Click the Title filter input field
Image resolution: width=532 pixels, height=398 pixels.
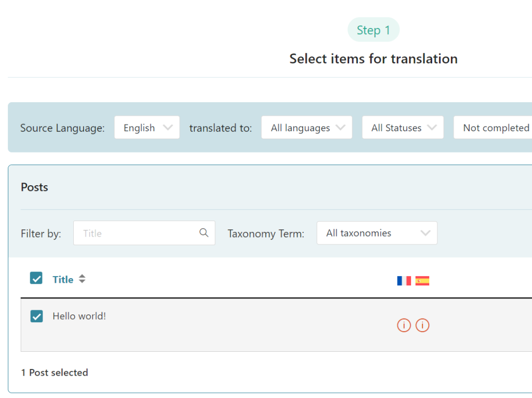click(144, 233)
